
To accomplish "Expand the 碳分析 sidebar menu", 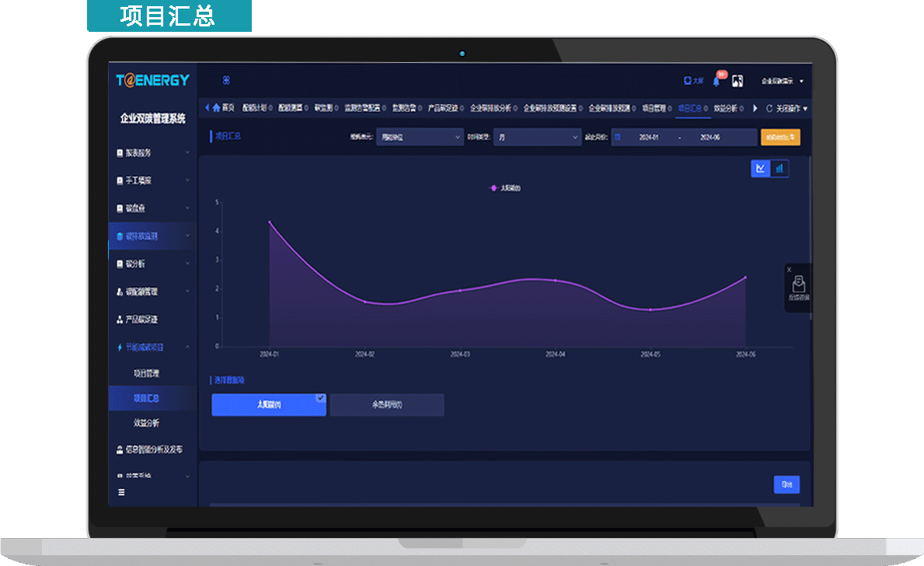I will pos(153,264).
